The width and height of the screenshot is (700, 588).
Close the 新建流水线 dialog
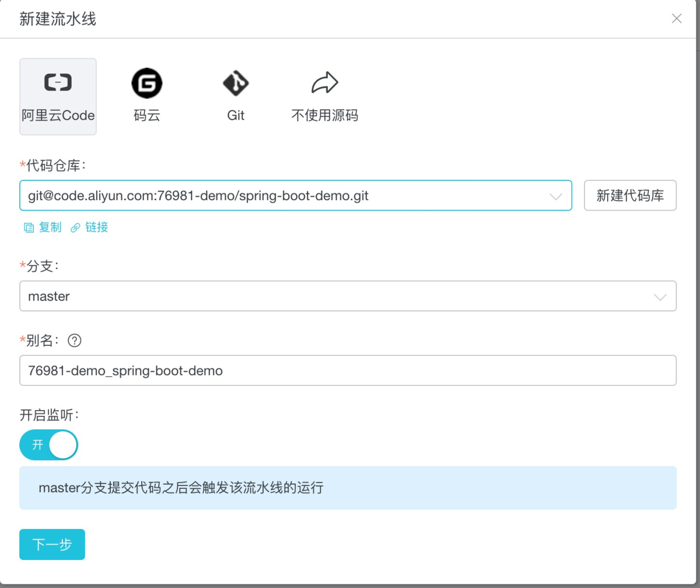677,19
